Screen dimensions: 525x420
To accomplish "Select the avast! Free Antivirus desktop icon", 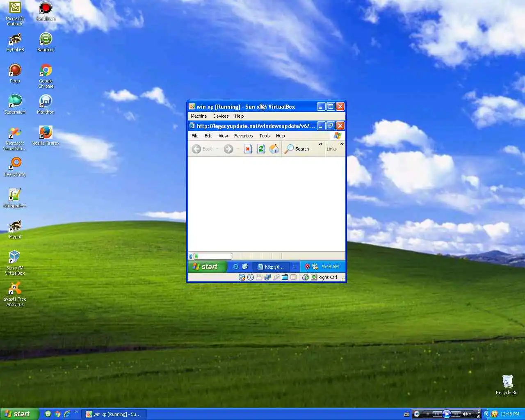I will 15,294.
